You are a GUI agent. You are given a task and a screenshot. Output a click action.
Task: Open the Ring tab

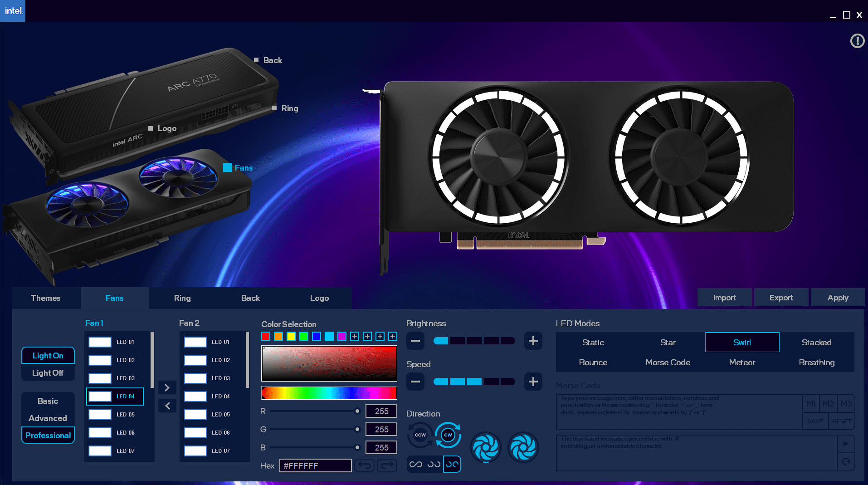click(x=182, y=298)
